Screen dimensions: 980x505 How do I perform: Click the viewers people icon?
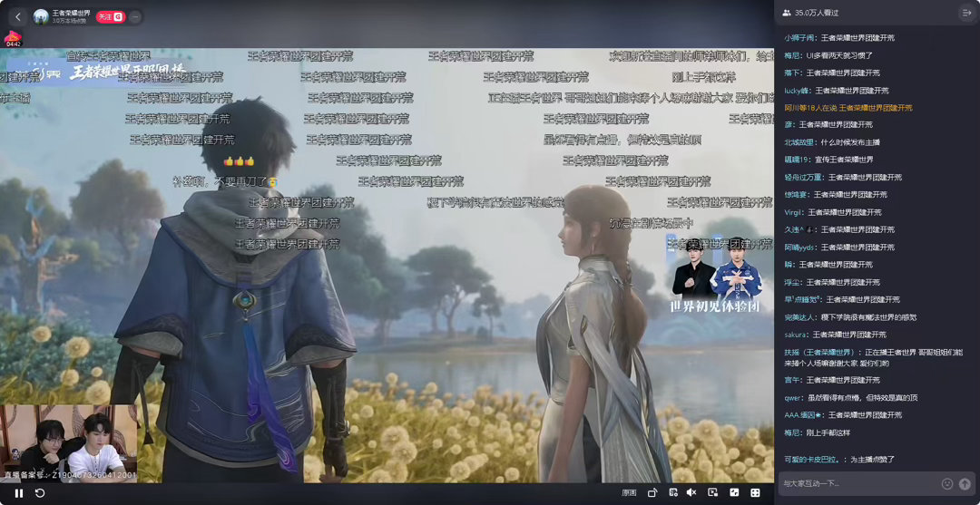click(786, 13)
